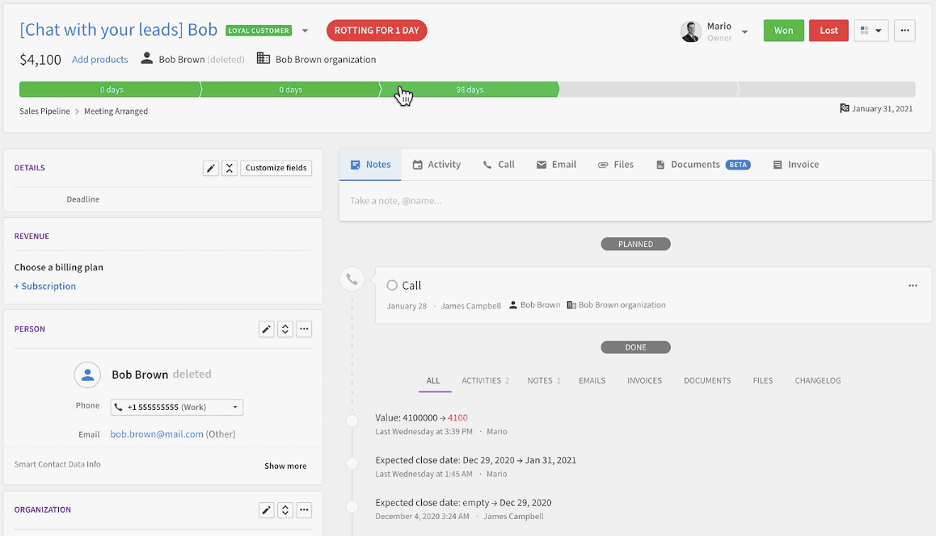Viewport: 936px width, 536px height.
Task: Select first pipeline stage showing 0 days
Action: point(110,90)
